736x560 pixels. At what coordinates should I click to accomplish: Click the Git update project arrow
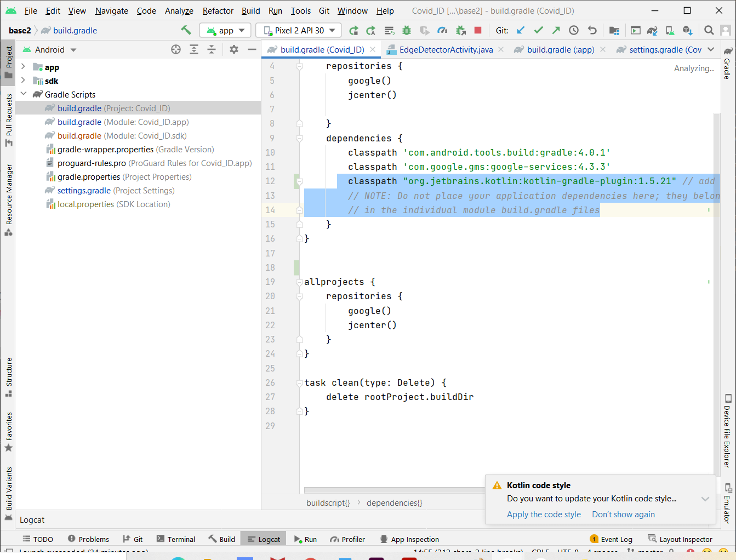521,31
